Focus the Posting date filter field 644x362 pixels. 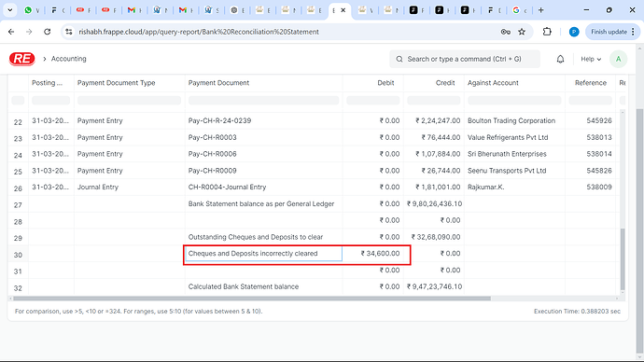pos(51,100)
